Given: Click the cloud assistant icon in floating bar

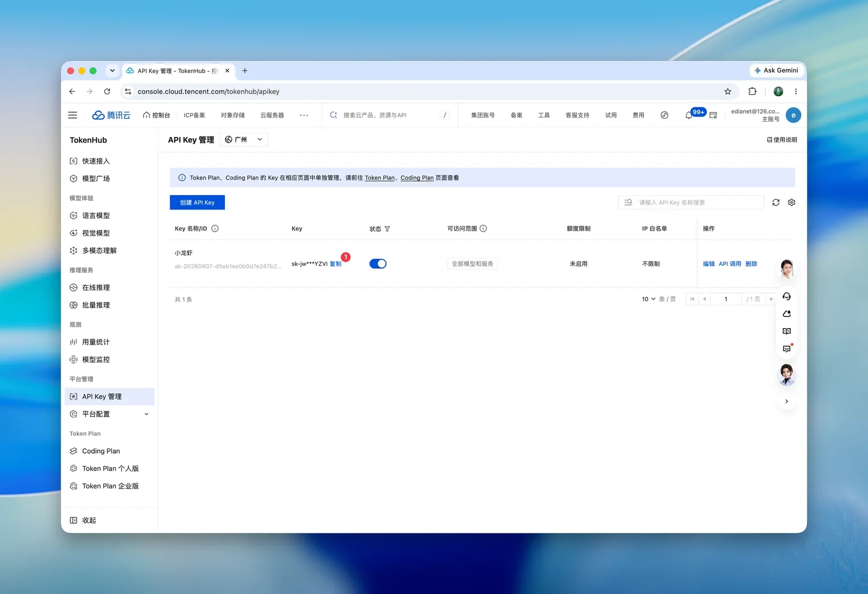Looking at the screenshot, I should (786, 314).
